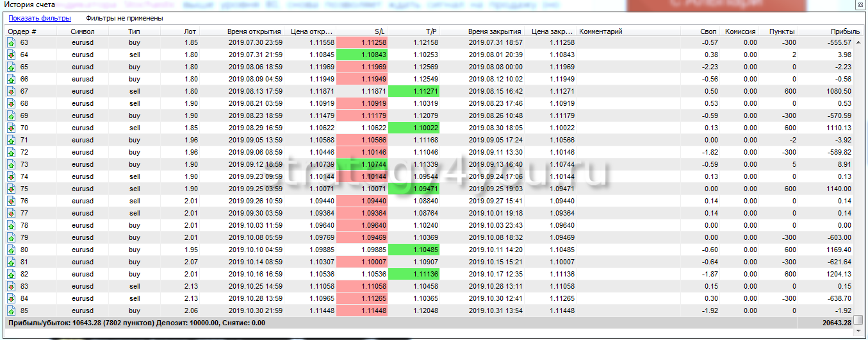
Task: Click the green T/P cell 1.11271
Action: click(414, 91)
